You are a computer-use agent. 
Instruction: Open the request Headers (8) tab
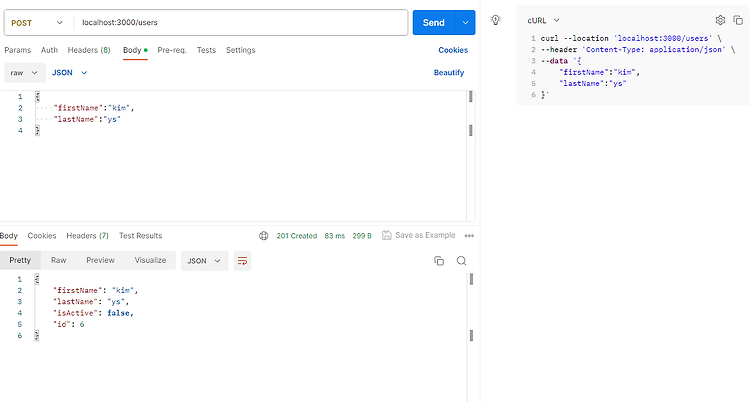89,50
